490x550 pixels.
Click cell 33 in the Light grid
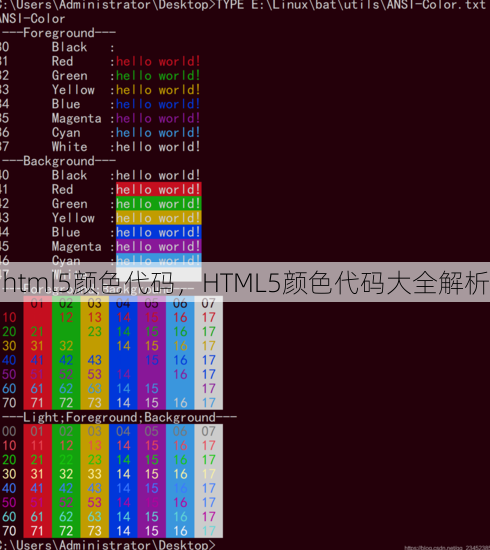click(x=94, y=474)
